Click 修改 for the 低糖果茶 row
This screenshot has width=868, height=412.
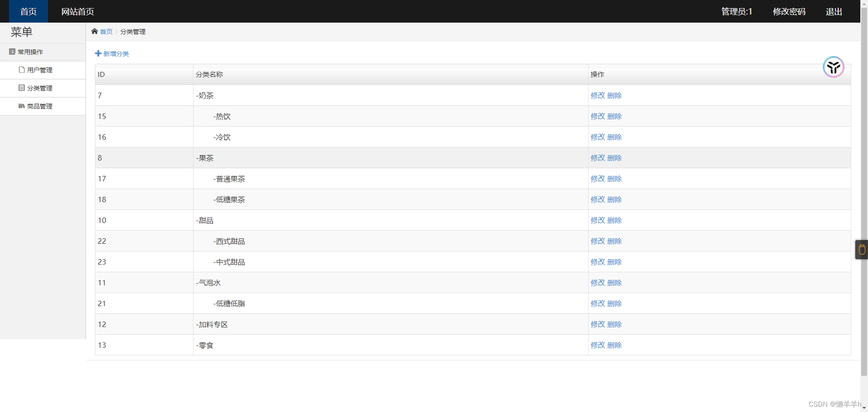[598, 199]
